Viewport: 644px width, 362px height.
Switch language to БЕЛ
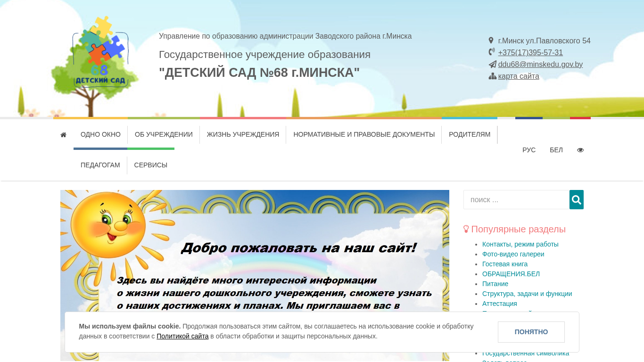tap(556, 150)
